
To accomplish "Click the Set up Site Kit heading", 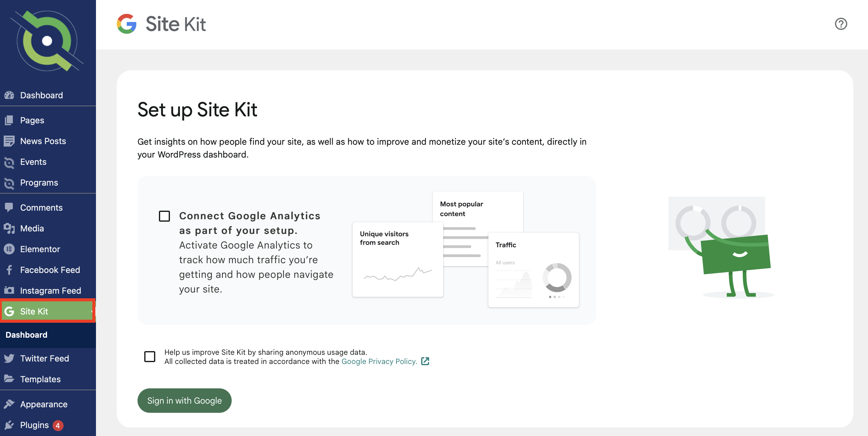I will click(x=197, y=110).
